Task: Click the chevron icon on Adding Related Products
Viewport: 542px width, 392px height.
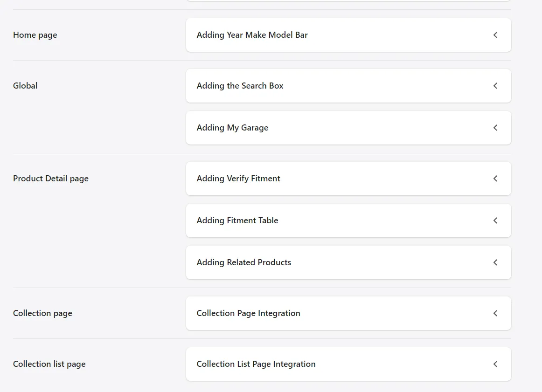Action: click(x=495, y=262)
